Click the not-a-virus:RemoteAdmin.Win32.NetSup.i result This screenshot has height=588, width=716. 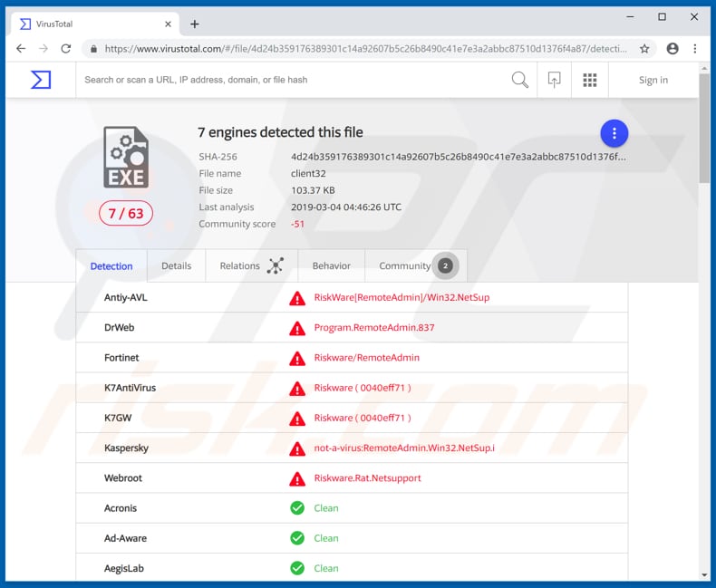click(x=404, y=448)
